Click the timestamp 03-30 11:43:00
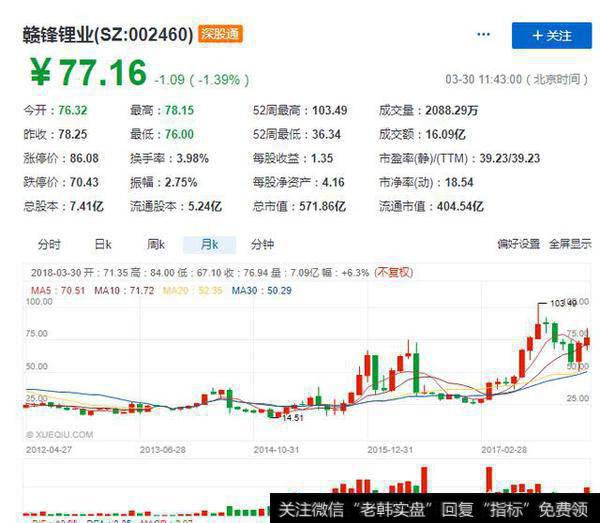The width and height of the screenshot is (600, 523). point(517,80)
